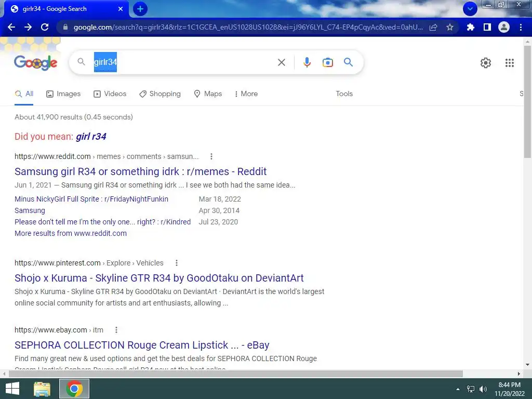Click the Google logo
Image resolution: width=532 pixels, height=399 pixels.
pos(36,62)
